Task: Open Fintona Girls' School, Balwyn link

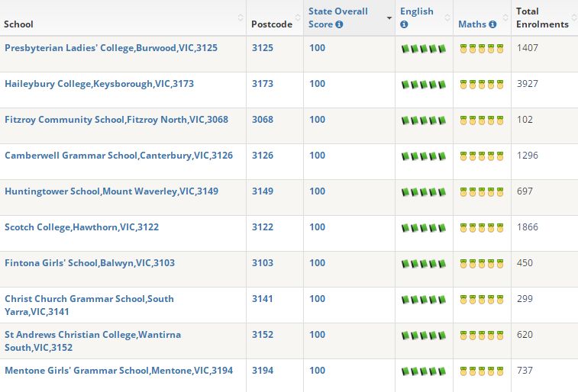Action: pos(89,263)
